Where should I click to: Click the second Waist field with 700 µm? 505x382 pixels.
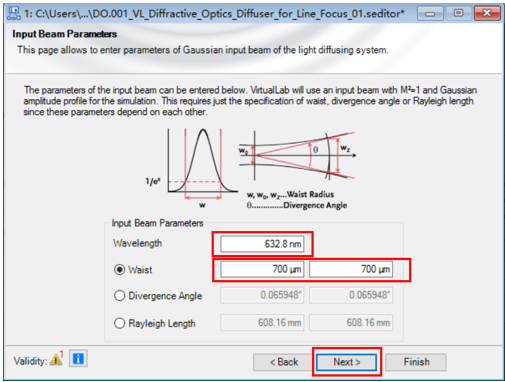coord(351,269)
